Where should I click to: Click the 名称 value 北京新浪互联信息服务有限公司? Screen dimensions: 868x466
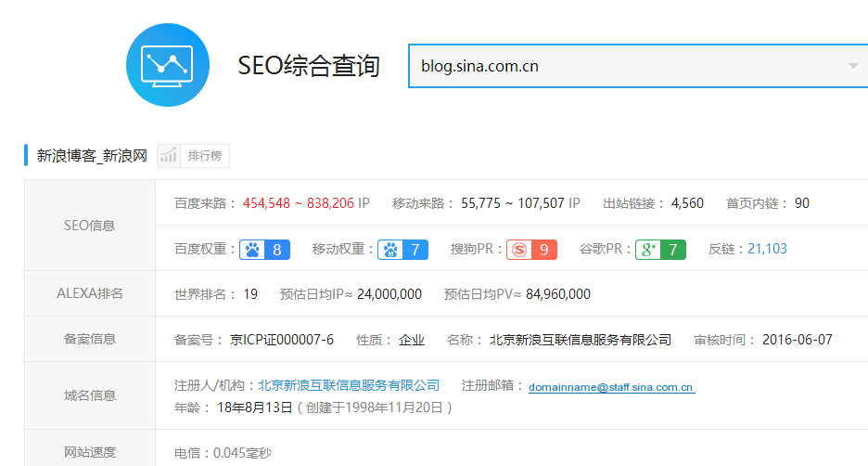[581, 340]
